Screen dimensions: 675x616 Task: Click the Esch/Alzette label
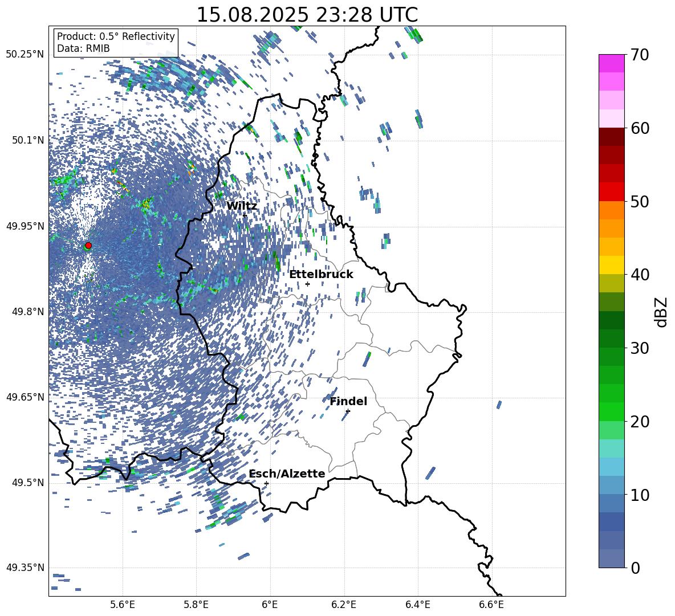[x=287, y=474]
